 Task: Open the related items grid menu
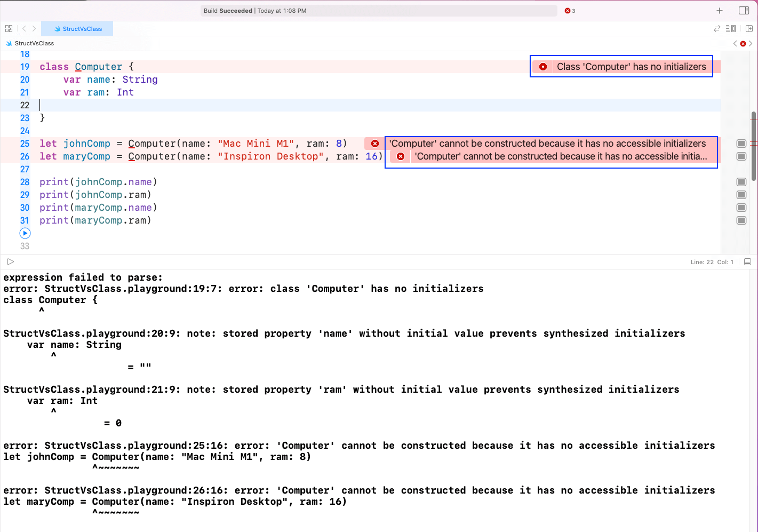click(x=9, y=29)
